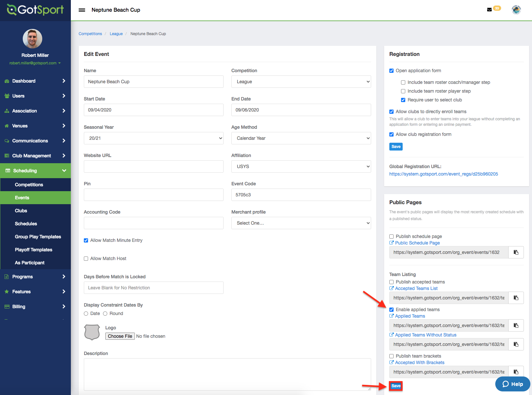
Task: Click the Programs sidebar icon
Action: 7,277
